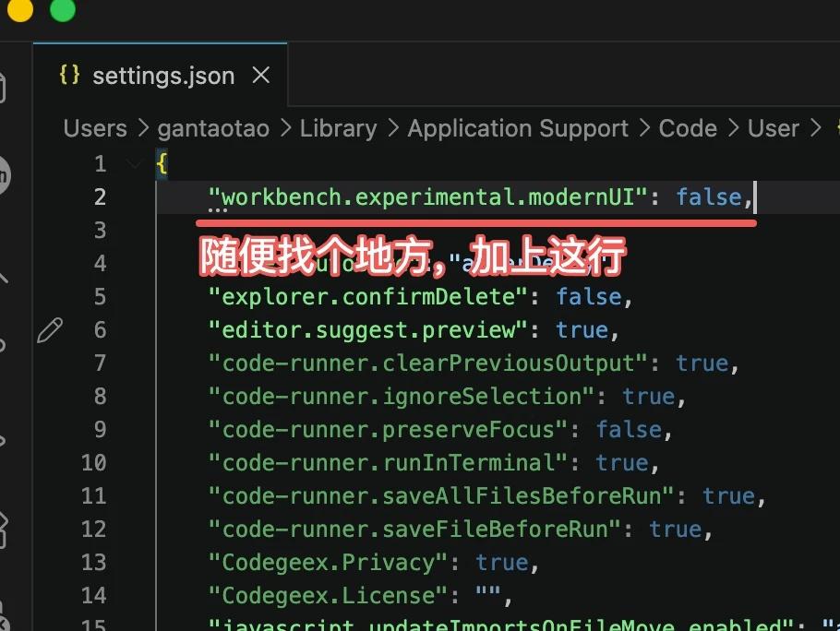Open the User breadcrumb segment

click(774, 128)
